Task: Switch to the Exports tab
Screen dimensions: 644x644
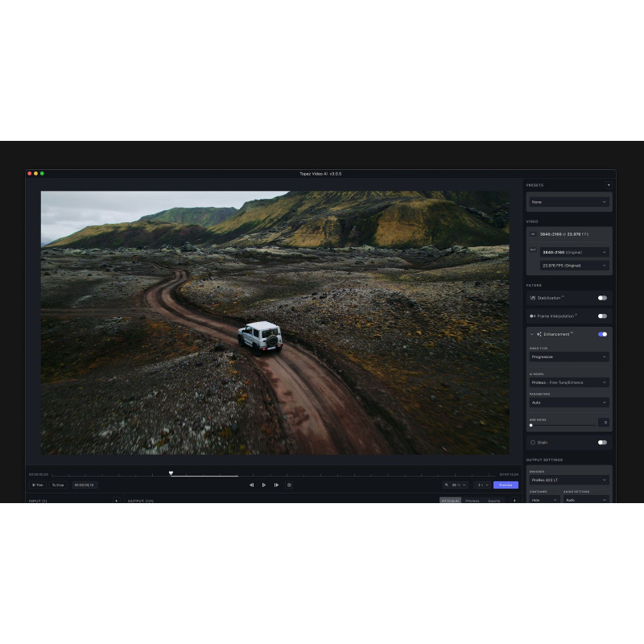Action: click(493, 501)
